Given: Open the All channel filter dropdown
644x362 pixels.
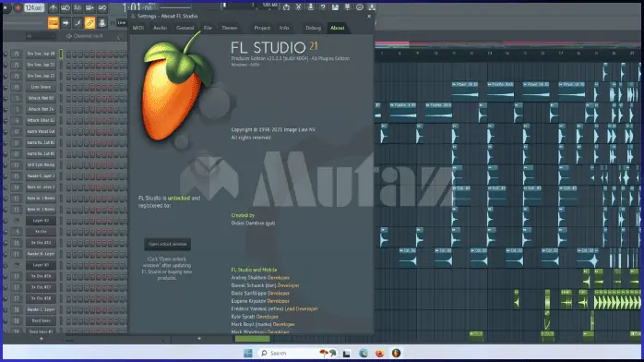Looking at the screenshot, I should [41, 36].
